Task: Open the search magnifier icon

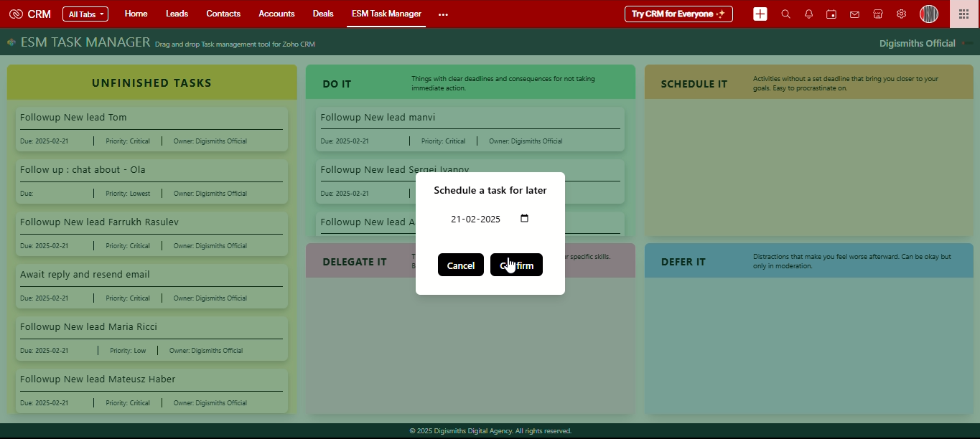Action: 785,14
